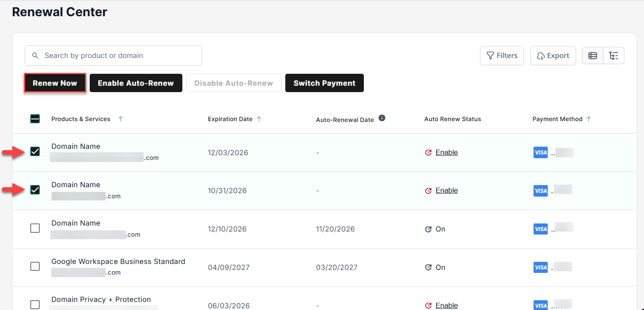Uncheck domain expiring 12/03/2026
The height and width of the screenshot is (310, 644).
35,151
